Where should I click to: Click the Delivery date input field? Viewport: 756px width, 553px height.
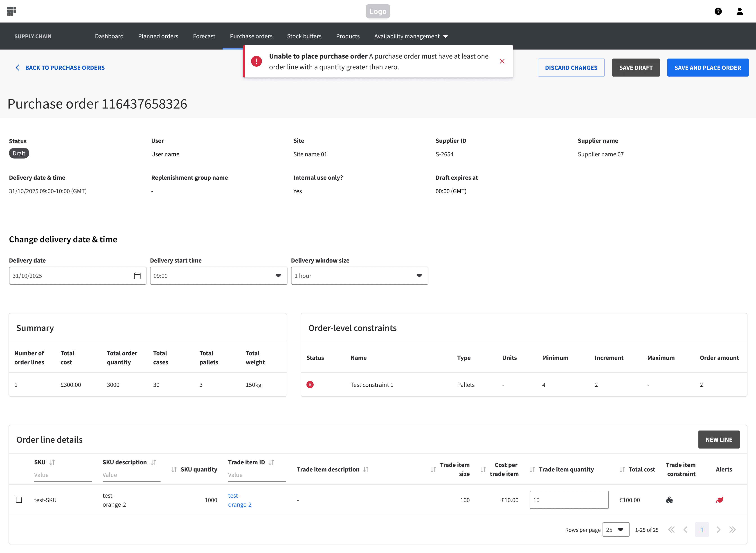(x=78, y=276)
